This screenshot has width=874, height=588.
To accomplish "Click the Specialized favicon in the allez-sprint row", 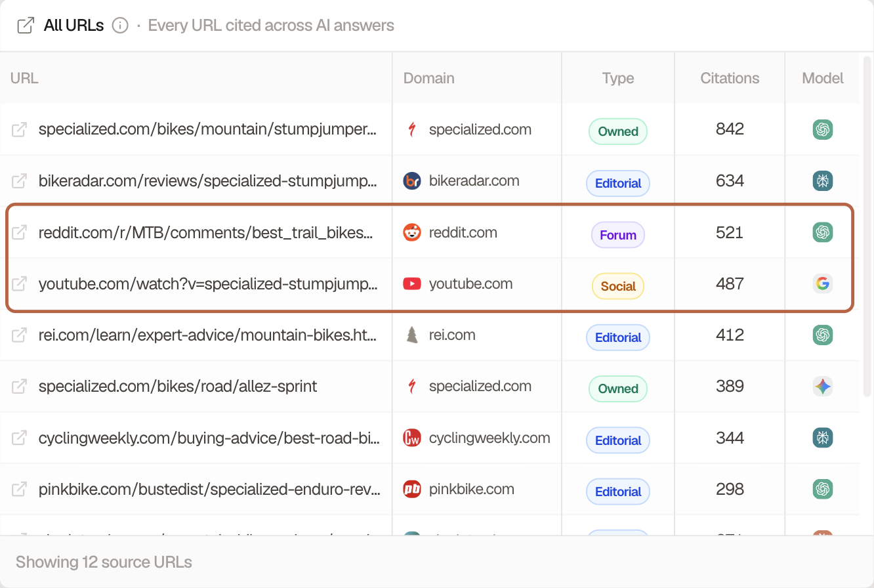I will point(412,387).
